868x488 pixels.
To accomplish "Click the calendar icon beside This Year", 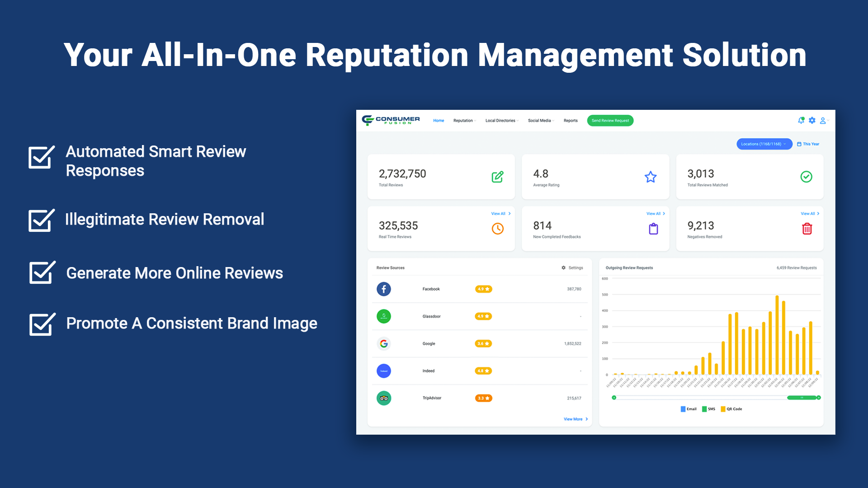I will coord(799,144).
